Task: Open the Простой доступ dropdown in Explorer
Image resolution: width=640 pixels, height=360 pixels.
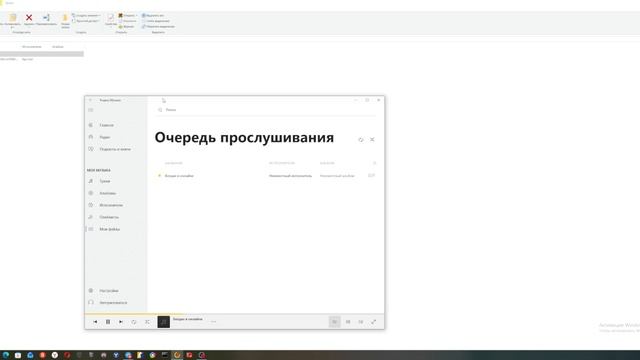Action: pos(86,21)
